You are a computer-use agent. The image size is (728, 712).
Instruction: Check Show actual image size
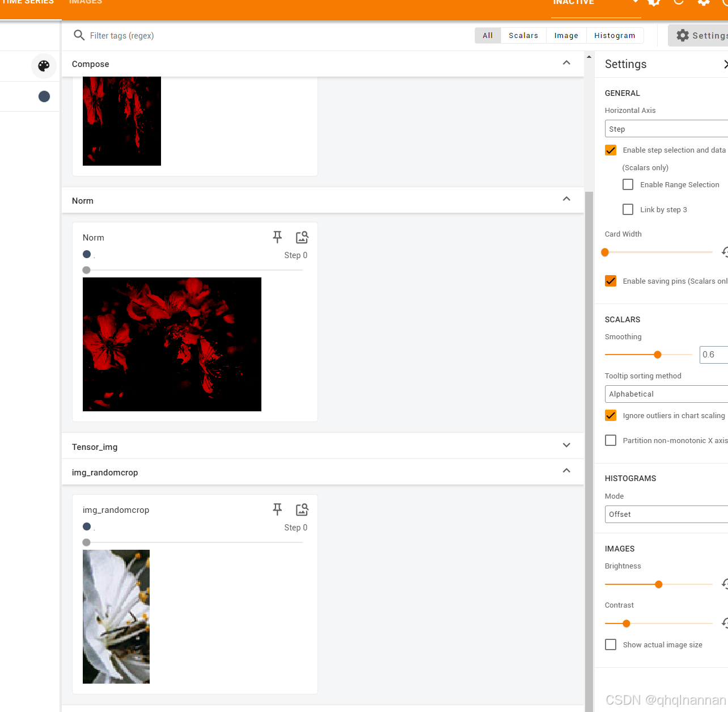pyautogui.click(x=611, y=644)
